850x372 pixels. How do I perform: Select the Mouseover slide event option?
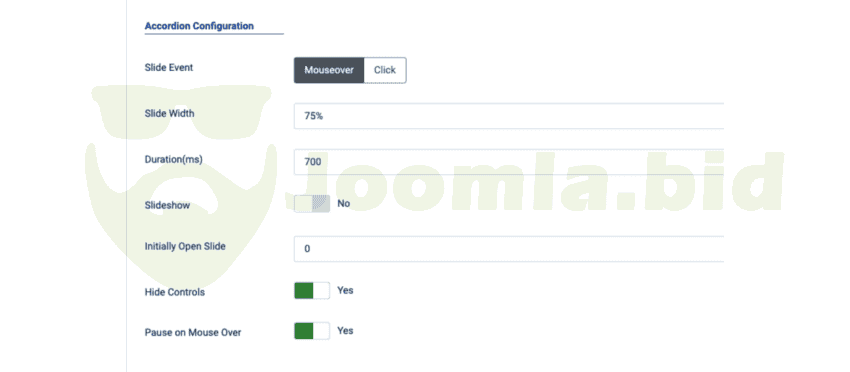pyautogui.click(x=329, y=70)
